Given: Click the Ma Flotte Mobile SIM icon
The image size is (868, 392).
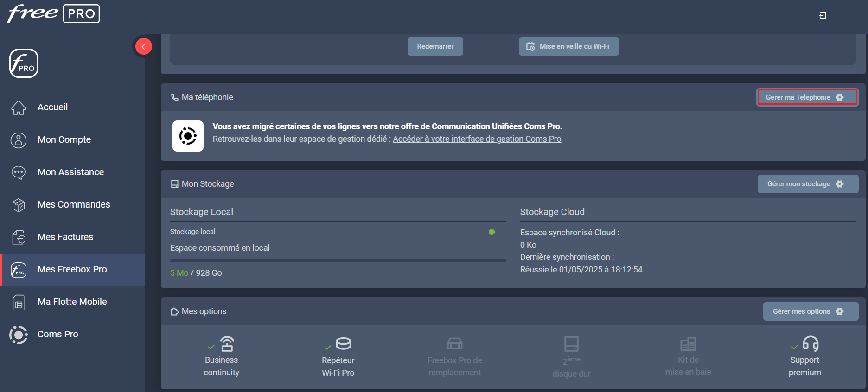Looking at the screenshot, I should click(19, 302).
